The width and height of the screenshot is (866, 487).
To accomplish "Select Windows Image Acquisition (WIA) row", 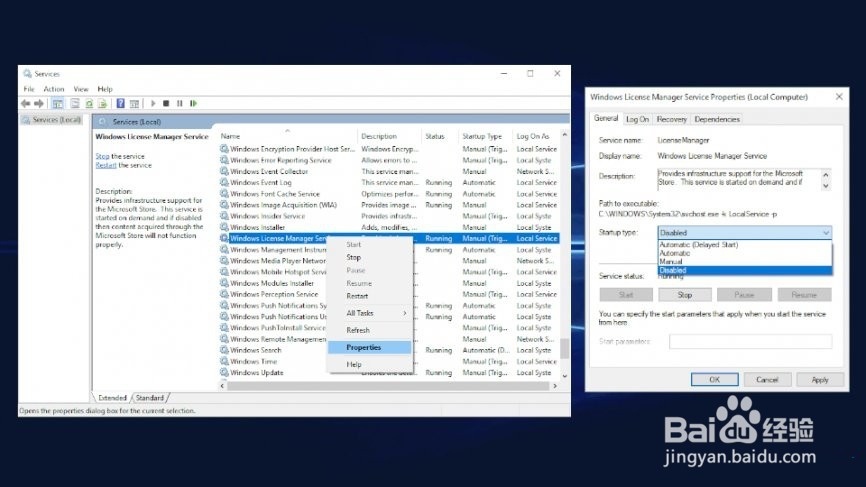I will (389, 205).
